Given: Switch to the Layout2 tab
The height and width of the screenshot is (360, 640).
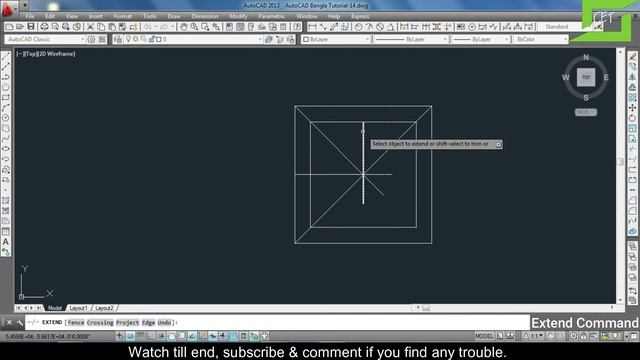Looking at the screenshot, I should coord(104,308).
